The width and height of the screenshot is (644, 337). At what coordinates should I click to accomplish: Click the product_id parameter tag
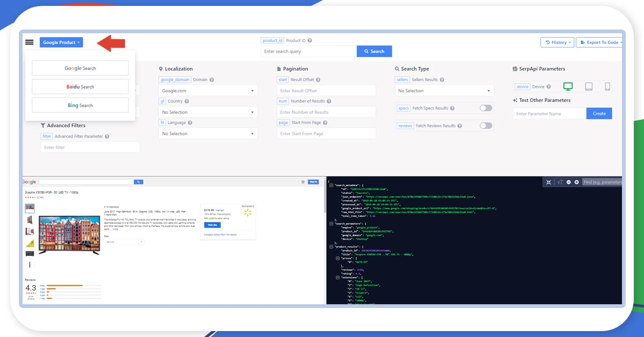273,41
